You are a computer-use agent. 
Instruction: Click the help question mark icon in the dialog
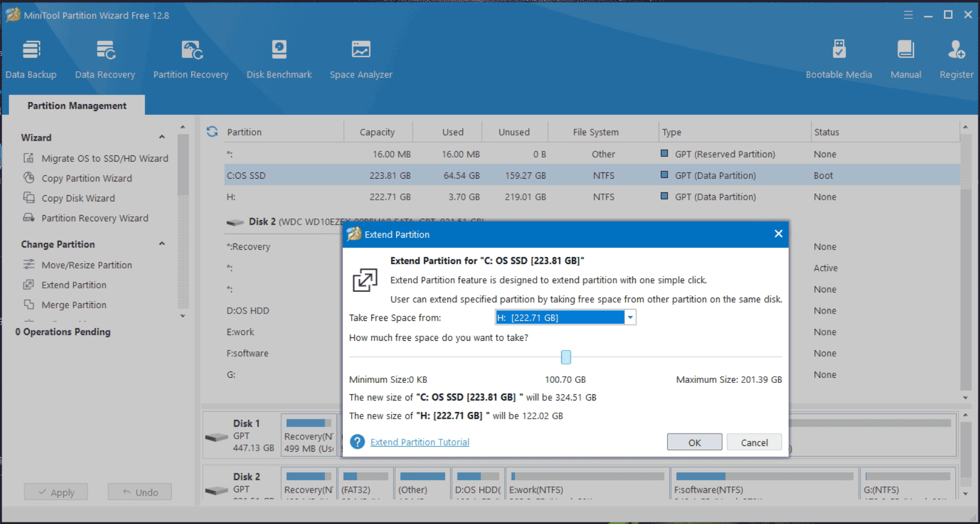(x=357, y=442)
